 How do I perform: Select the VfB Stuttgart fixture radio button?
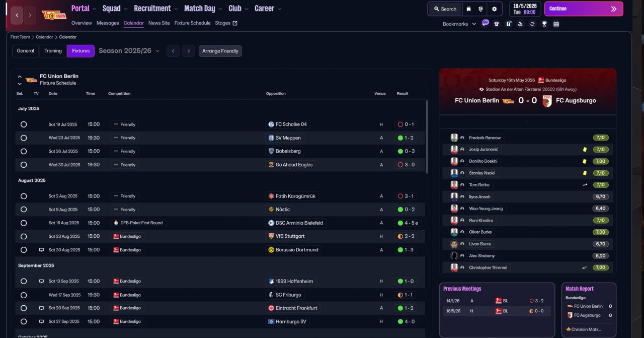pyautogui.click(x=24, y=236)
